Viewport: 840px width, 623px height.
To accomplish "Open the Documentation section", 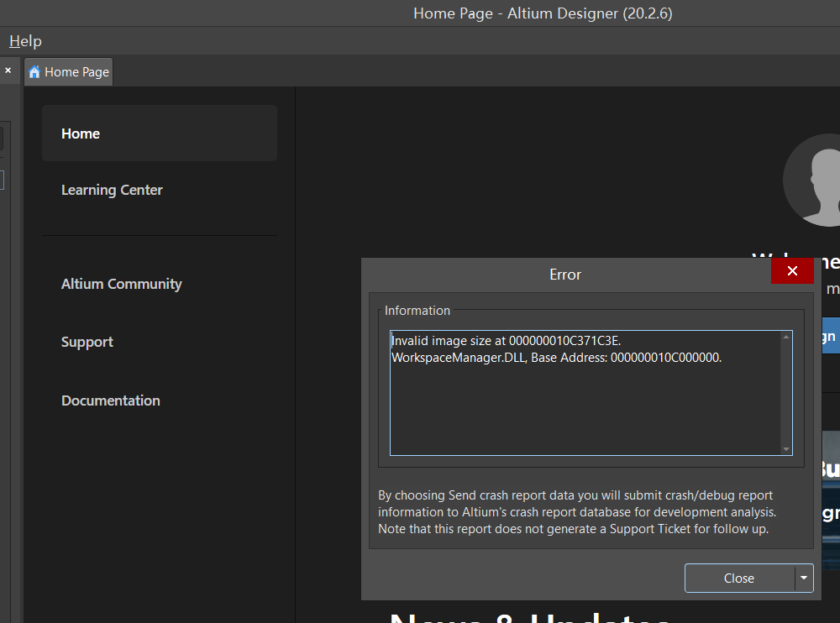I will (x=110, y=400).
